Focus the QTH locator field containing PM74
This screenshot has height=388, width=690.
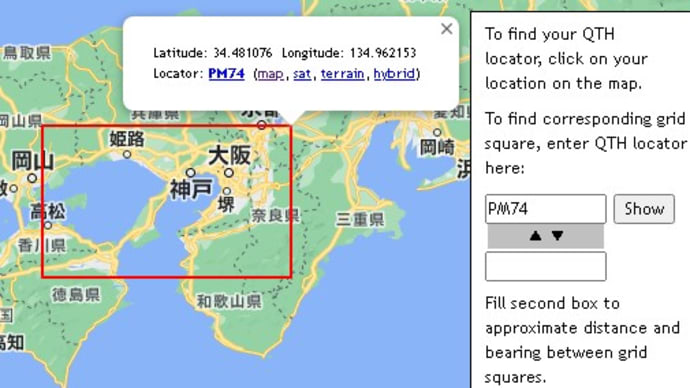tap(546, 209)
